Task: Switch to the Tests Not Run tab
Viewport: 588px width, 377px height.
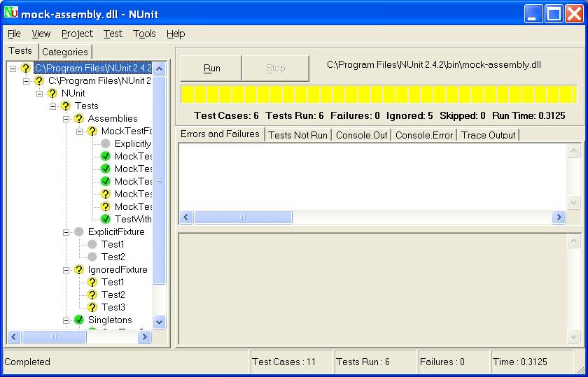Action: pyautogui.click(x=298, y=135)
